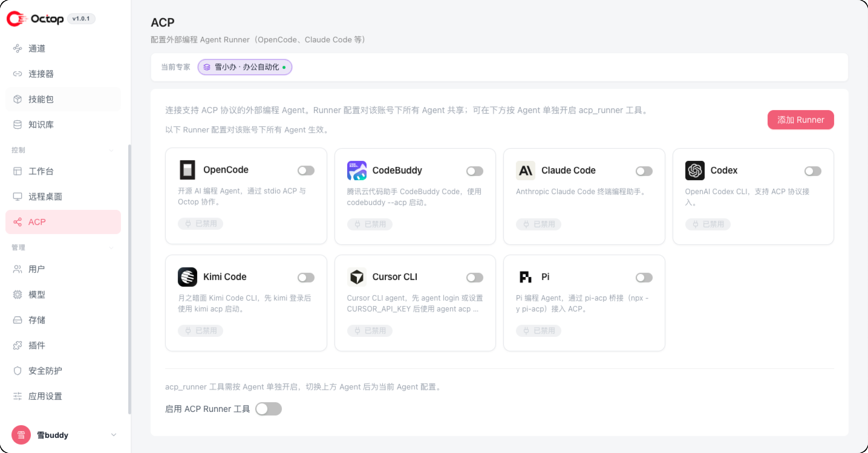Collapse the 管理 sidebar section
Image resolution: width=868 pixels, height=453 pixels.
point(111,248)
